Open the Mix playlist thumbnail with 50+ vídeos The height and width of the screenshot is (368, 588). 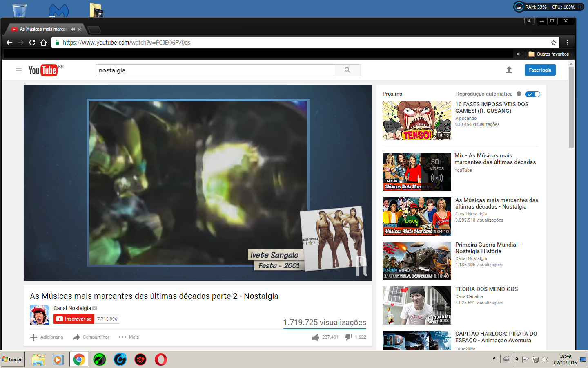click(417, 172)
